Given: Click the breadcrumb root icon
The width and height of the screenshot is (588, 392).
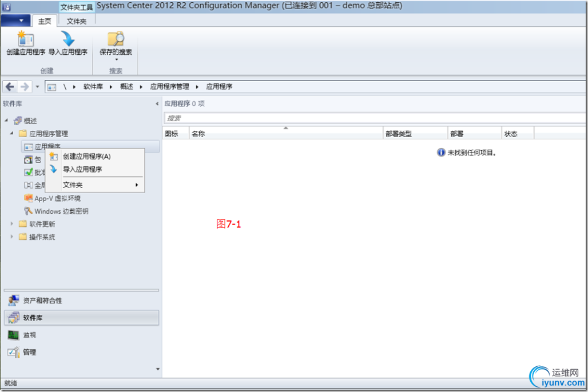Looking at the screenshot, I should pos(51,87).
